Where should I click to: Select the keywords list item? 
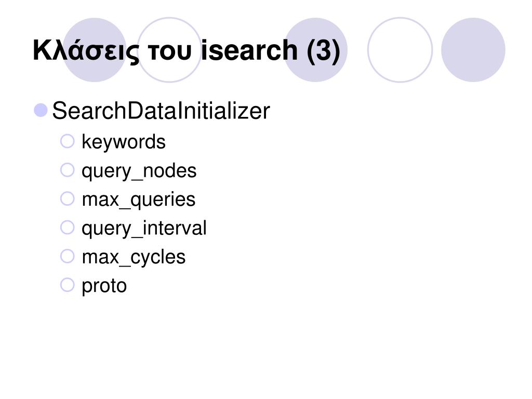point(124,142)
